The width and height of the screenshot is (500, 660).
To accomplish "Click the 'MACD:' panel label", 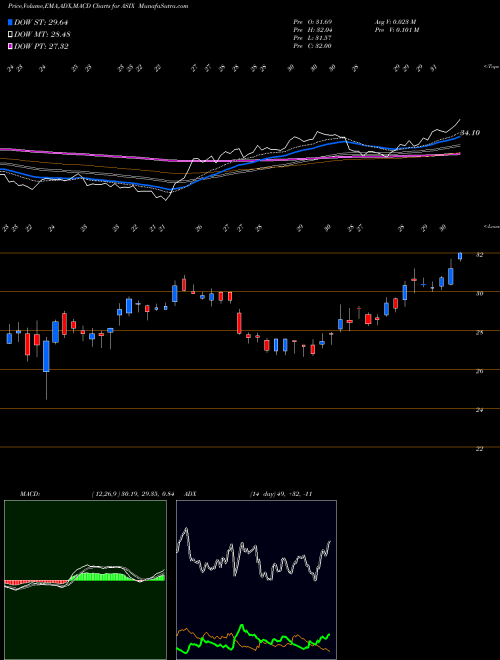I will pos(29,494).
